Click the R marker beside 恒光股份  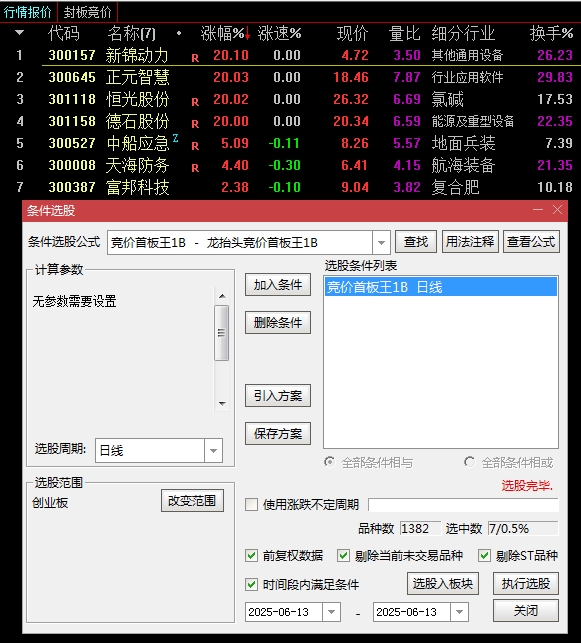pos(195,102)
